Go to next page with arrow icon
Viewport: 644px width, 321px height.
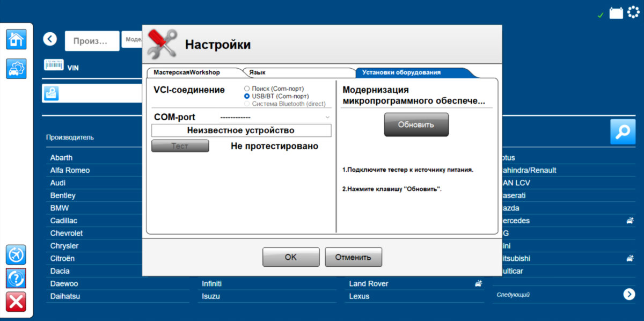(629, 294)
